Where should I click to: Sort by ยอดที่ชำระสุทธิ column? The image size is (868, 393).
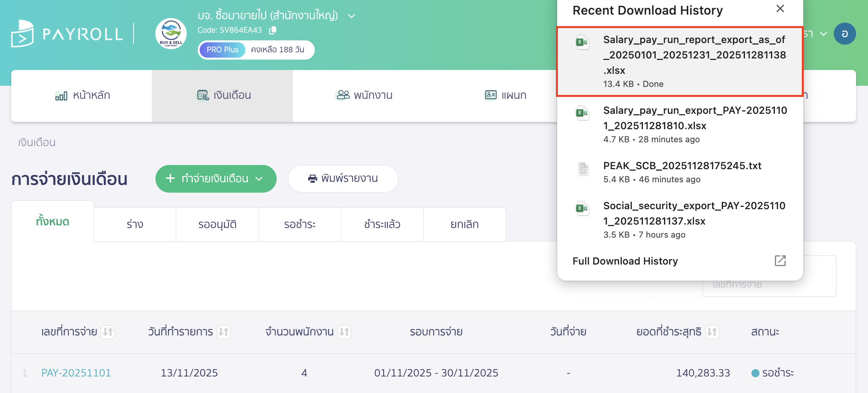pyautogui.click(x=712, y=332)
